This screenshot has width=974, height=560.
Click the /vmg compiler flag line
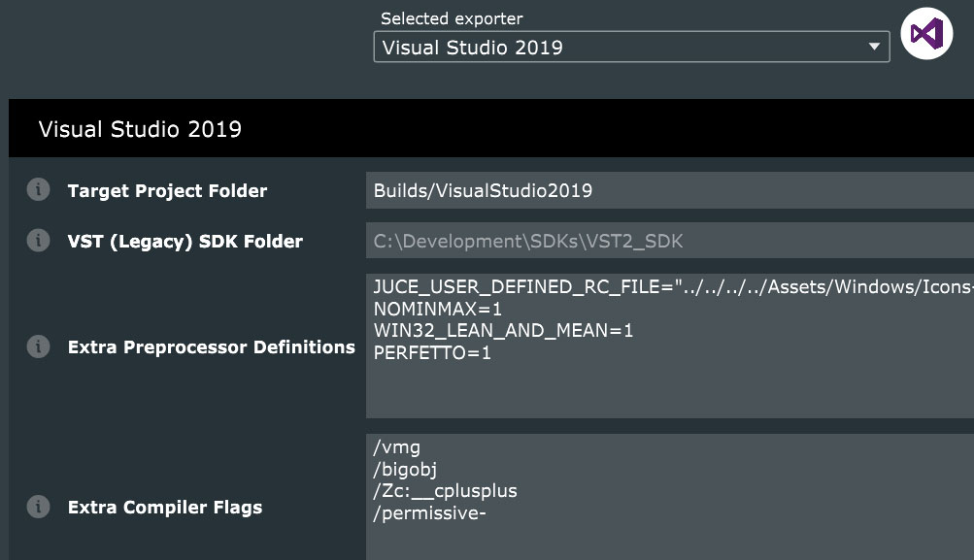[397, 447]
